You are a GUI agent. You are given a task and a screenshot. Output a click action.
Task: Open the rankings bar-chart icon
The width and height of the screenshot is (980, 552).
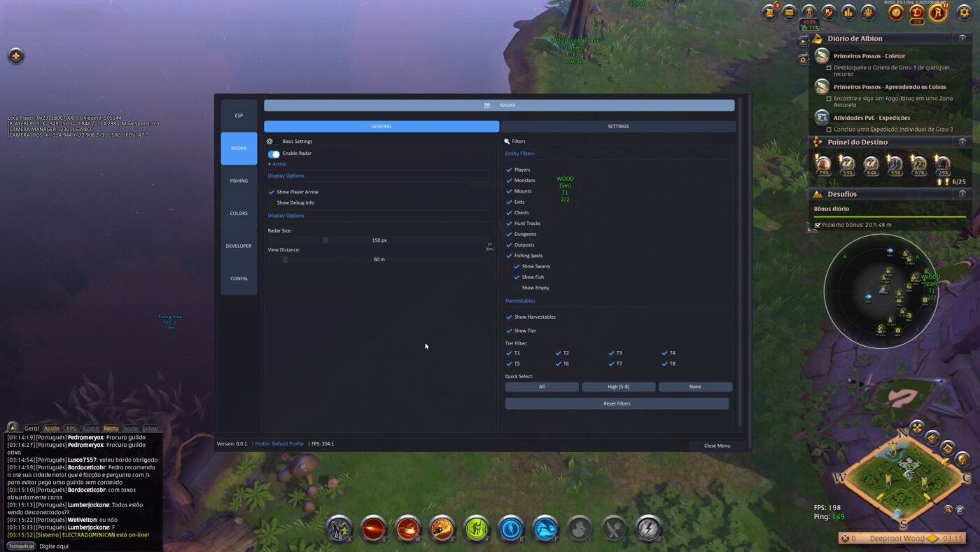pyautogui.click(x=849, y=12)
